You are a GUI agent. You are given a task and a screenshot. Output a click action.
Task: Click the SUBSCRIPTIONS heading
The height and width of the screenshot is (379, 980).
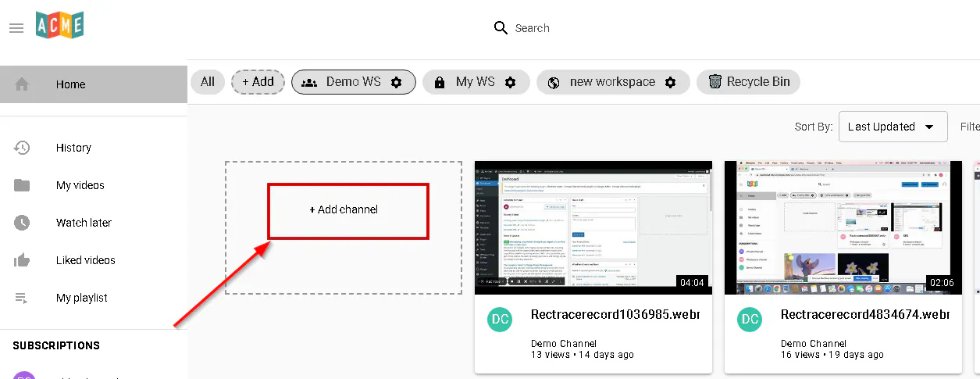[56, 345]
